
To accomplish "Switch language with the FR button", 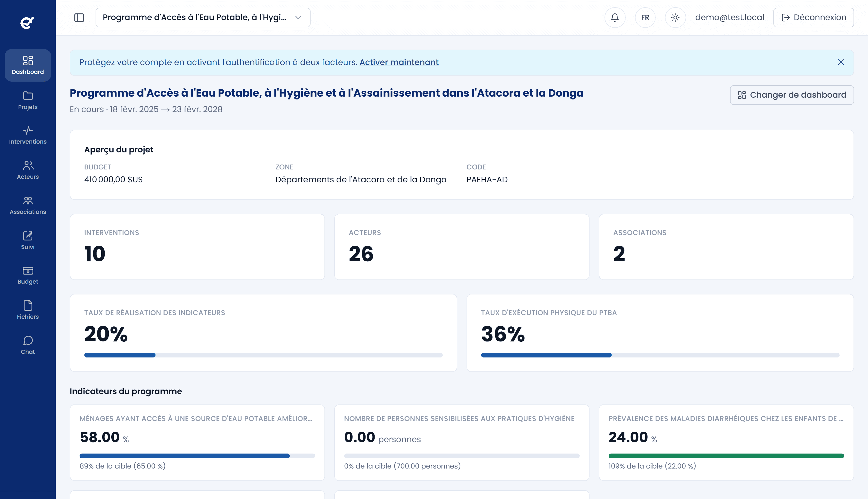I will pos(645,18).
